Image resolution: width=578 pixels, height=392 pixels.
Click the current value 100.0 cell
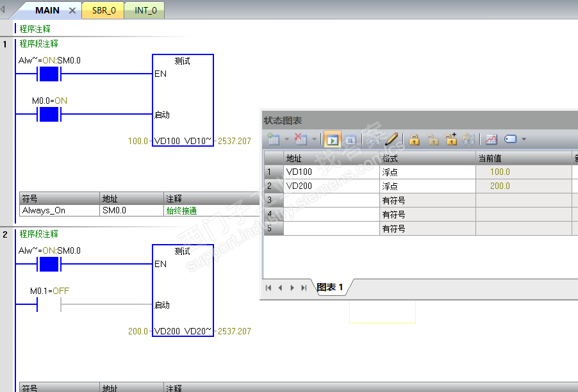pyautogui.click(x=524, y=172)
